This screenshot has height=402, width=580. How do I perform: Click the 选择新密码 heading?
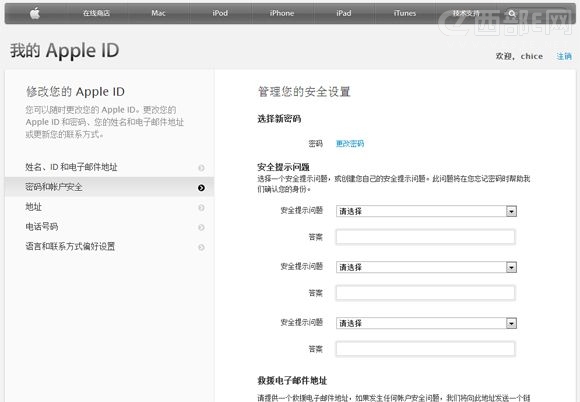click(279, 119)
